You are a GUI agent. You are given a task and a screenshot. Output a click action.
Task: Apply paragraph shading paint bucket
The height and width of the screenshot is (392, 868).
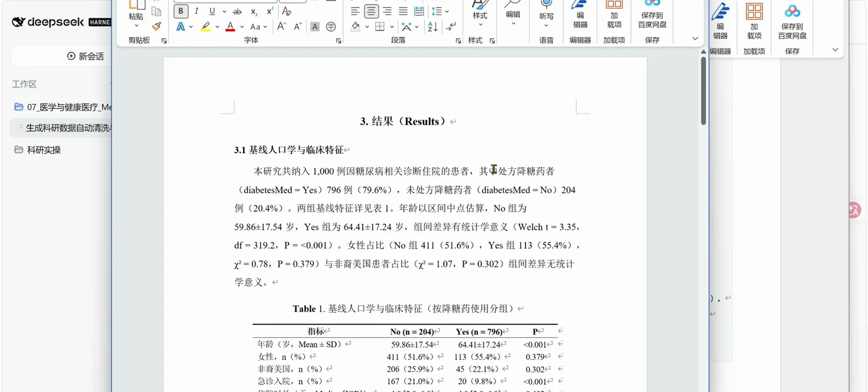(355, 27)
